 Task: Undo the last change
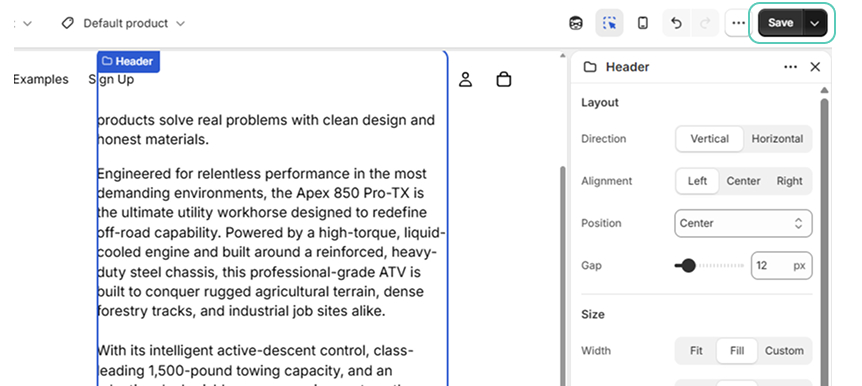point(677,23)
